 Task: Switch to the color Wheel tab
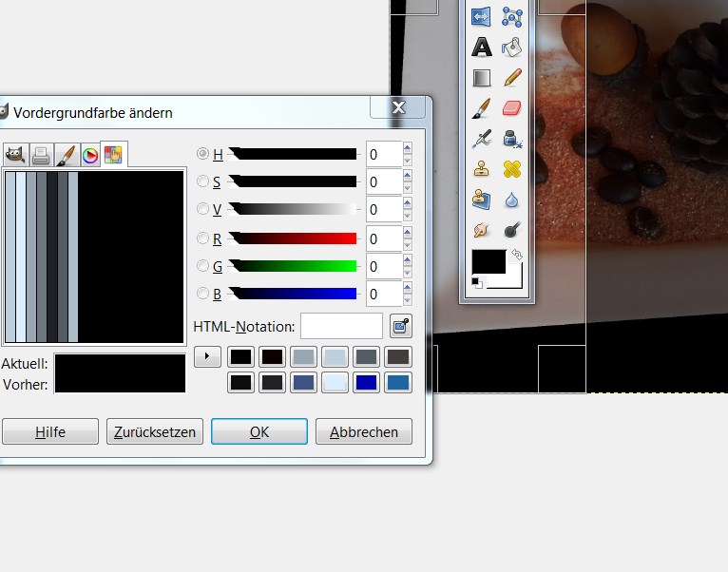pos(90,155)
